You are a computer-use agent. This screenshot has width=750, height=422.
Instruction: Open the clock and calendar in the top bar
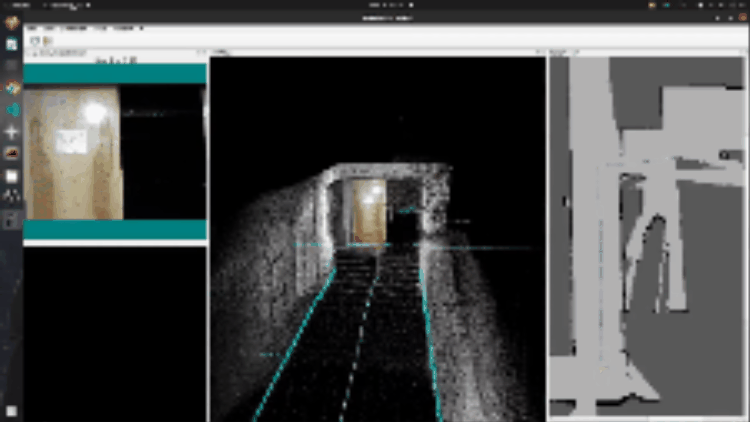click(x=385, y=5)
